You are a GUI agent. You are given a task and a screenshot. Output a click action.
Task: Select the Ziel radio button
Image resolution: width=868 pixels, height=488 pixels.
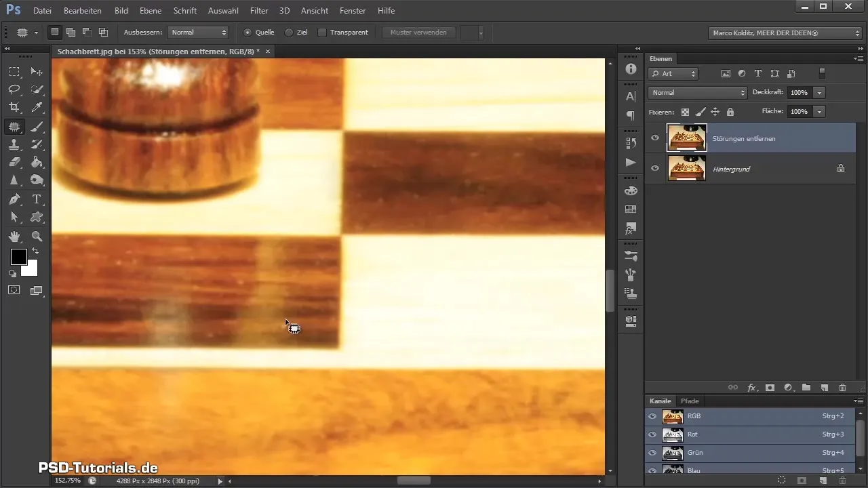(x=289, y=32)
